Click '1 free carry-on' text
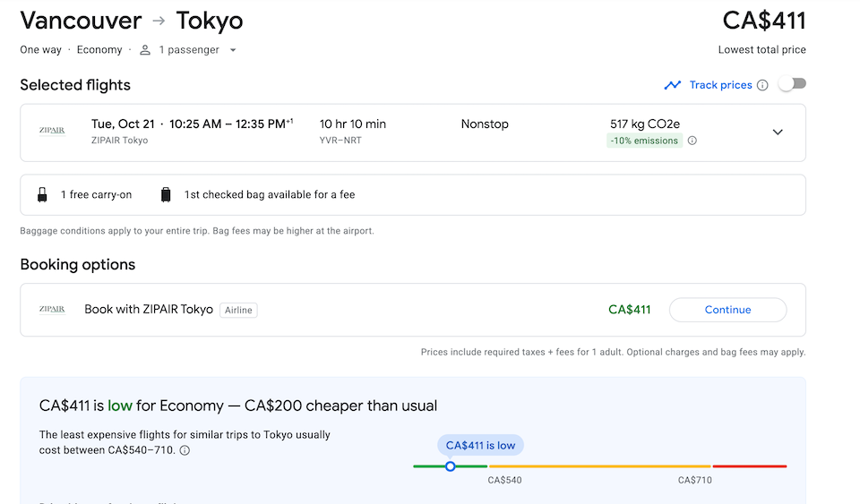The image size is (860, 504). pyautogui.click(x=96, y=194)
